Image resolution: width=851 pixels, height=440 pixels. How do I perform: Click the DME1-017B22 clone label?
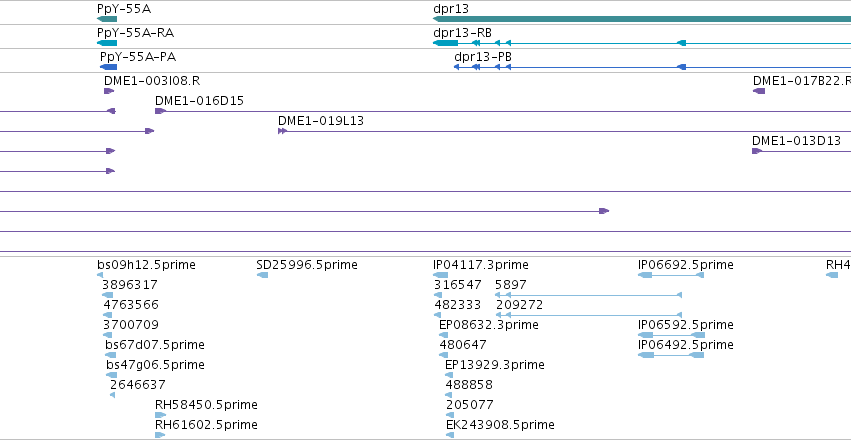(802, 81)
